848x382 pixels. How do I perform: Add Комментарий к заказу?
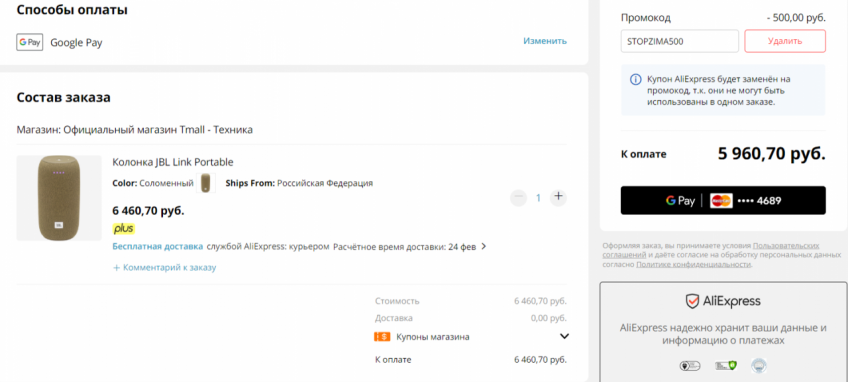click(x=164, y=267)
